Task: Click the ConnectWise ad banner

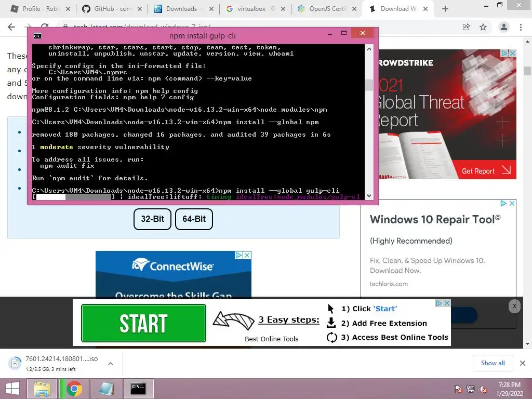Action: [x=174, y=275]
